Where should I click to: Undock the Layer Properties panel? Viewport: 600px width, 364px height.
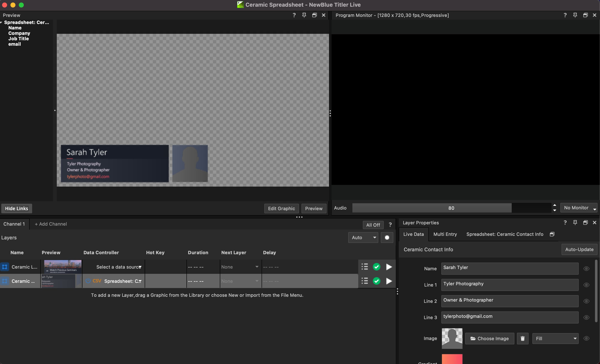click(x=585, y=222)
